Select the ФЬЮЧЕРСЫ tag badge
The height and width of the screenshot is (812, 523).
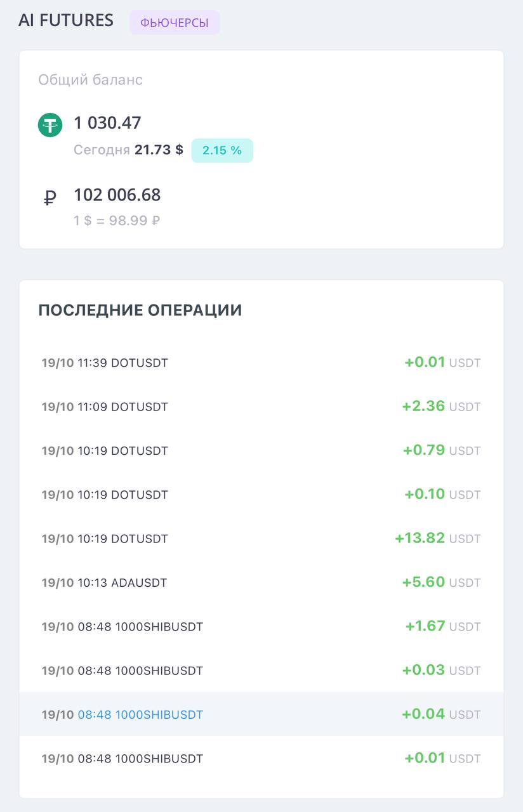(x=175, y=23)
